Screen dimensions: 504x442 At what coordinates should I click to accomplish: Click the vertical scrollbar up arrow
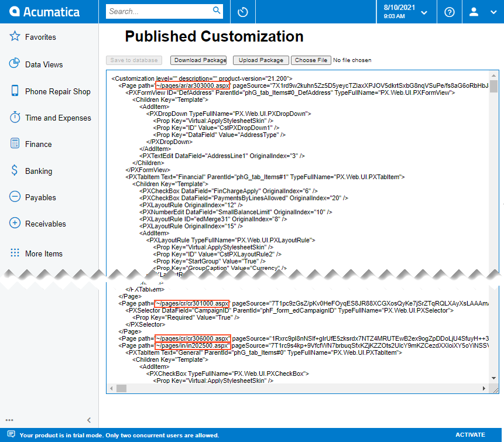coord(493,76)
